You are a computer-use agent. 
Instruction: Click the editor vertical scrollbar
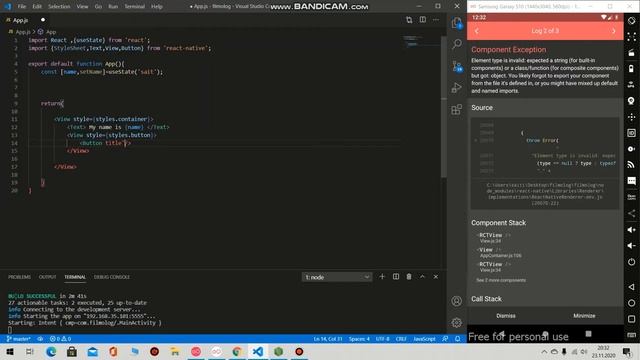coord(444,106)
